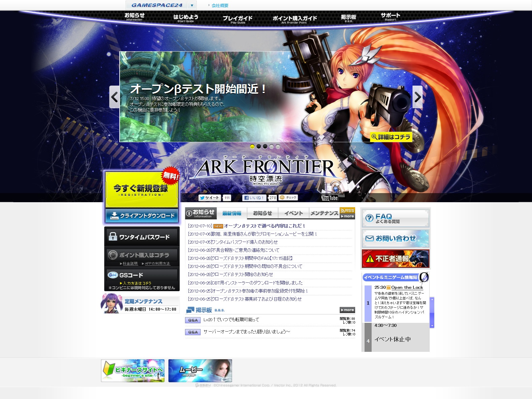Go to はじめよう Start Guide
The height and width of the screenshot is (399, 532).
(x=186, y=18)
